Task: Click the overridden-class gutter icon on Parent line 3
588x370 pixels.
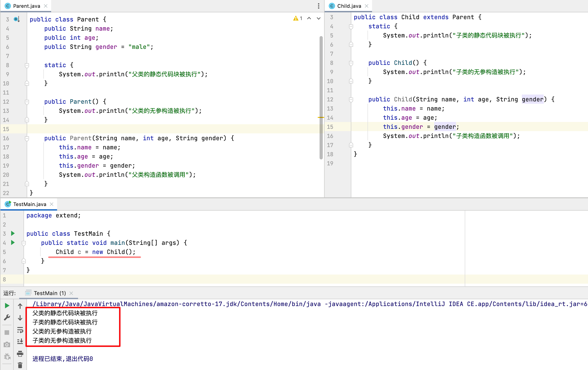Action: (17, 19)
